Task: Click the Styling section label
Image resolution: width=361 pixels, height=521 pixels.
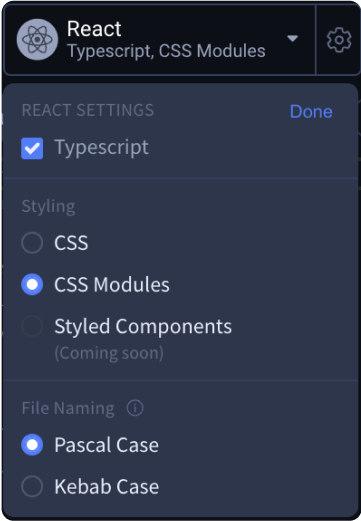Action: pos(48,207)
